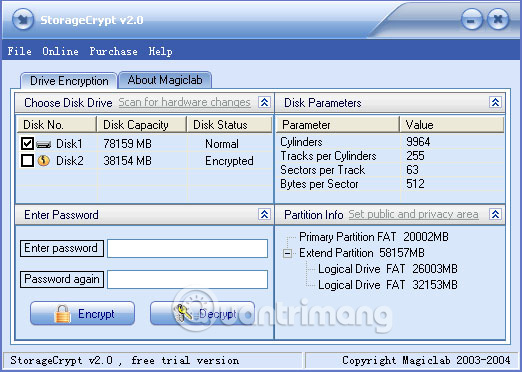Click the 63 sectors value
Viewport: 522px width, 372px height.
[x=412, y=170]
